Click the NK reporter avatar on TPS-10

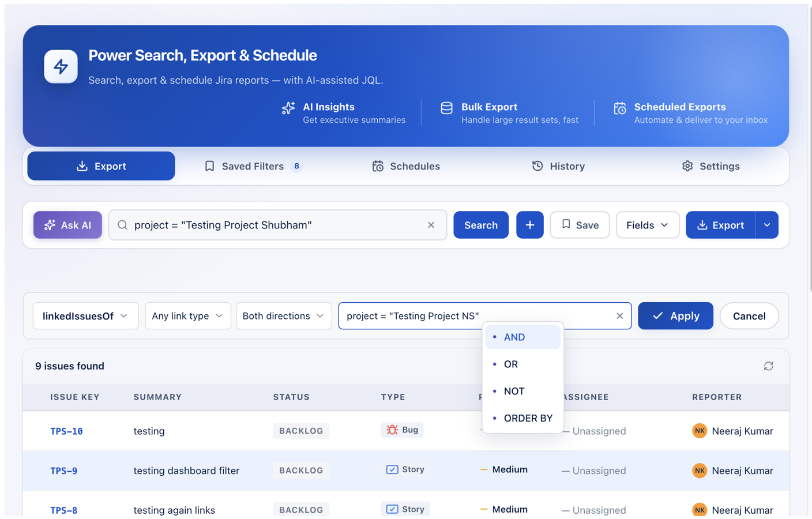point(700,431)
